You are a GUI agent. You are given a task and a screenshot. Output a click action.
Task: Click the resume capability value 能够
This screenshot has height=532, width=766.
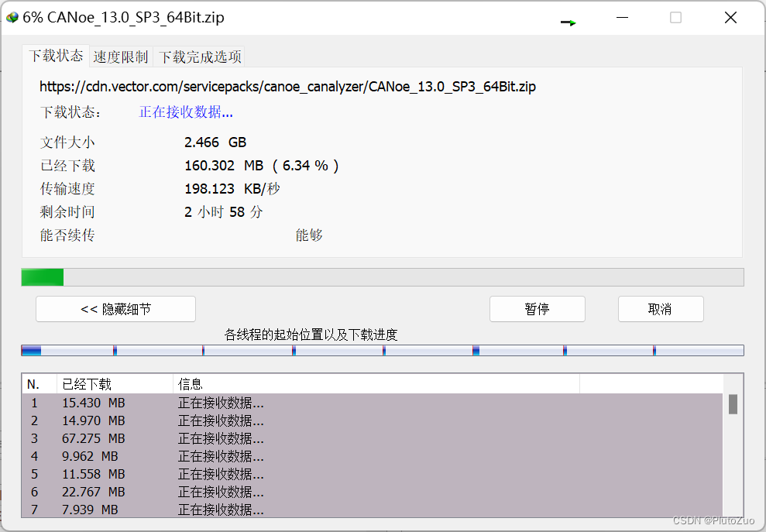pos(309,235)
